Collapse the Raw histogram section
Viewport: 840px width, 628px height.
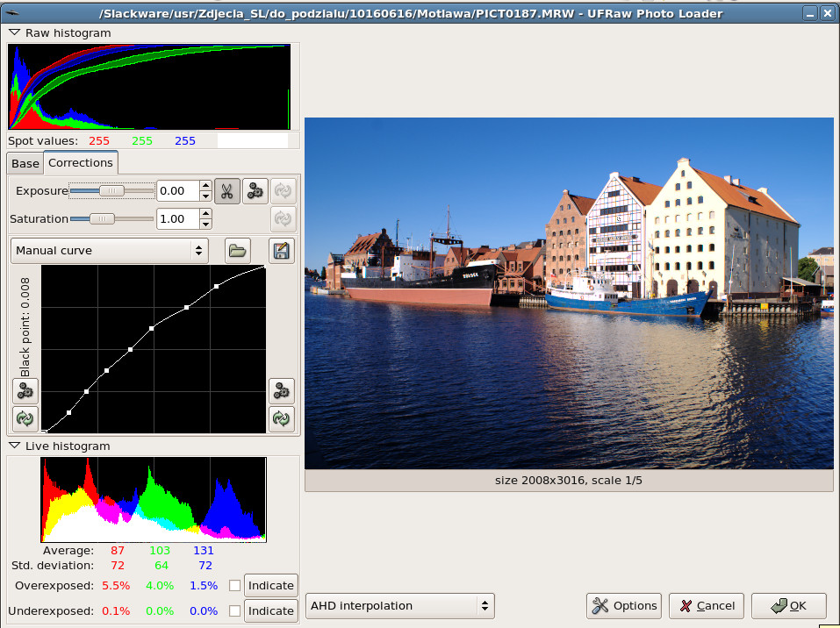coord(14,32)
